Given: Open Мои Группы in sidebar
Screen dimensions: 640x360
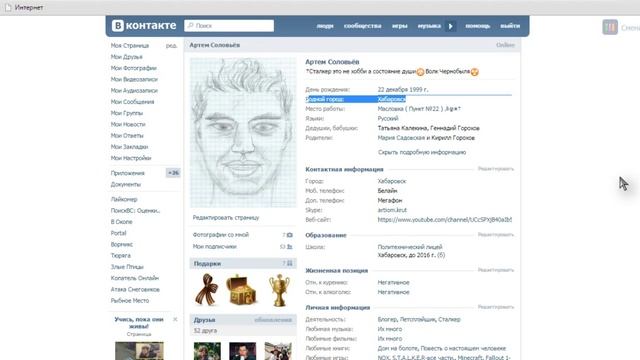Looking at the screenshot, I should [127, 113].
